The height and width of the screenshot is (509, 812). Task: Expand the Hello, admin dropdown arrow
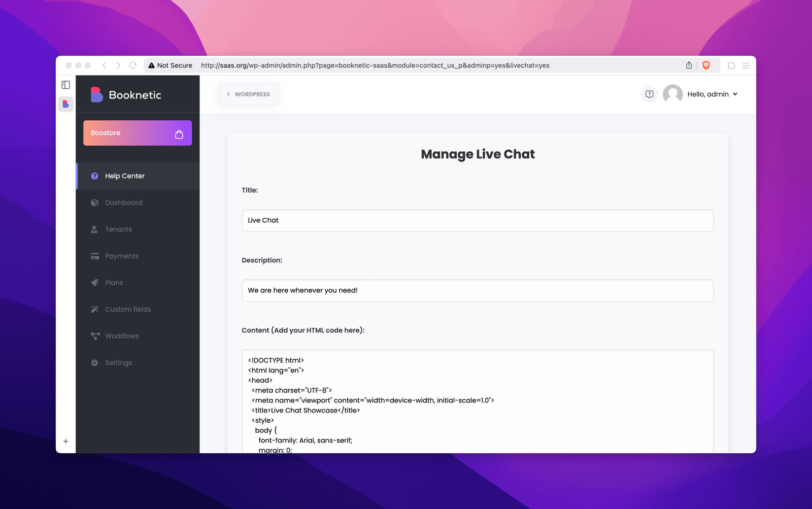click(735, 94)
